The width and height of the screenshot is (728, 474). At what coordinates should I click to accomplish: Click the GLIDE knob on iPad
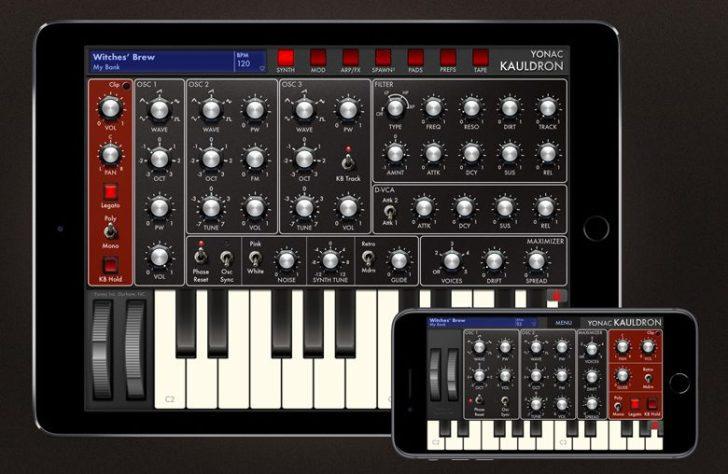pos(399,260)
